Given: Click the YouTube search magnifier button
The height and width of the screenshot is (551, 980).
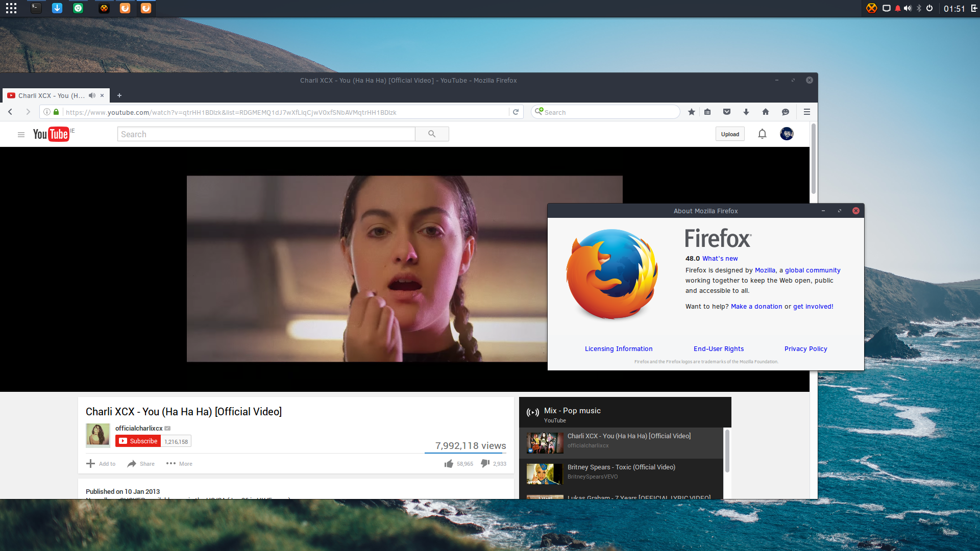Looking at the screenshot, I should (x=432, y=134).
